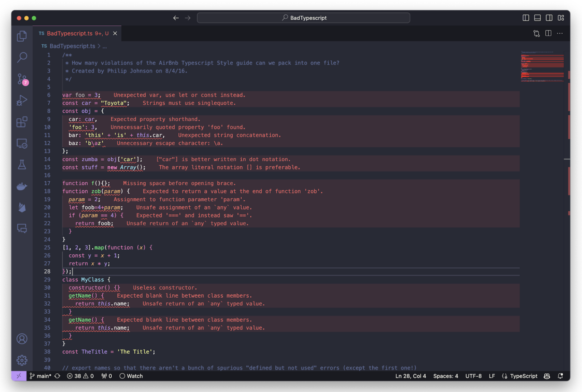Click the 'var foo = 3;' code text

pos(81,95)
